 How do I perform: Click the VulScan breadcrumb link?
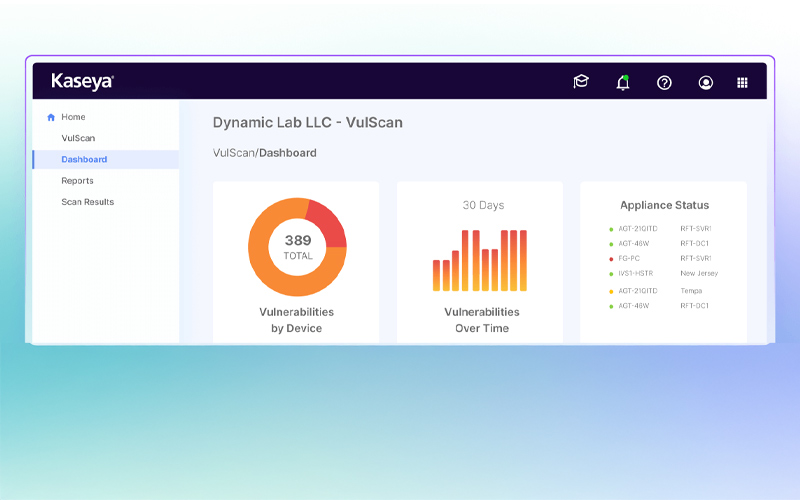point(234,153)
